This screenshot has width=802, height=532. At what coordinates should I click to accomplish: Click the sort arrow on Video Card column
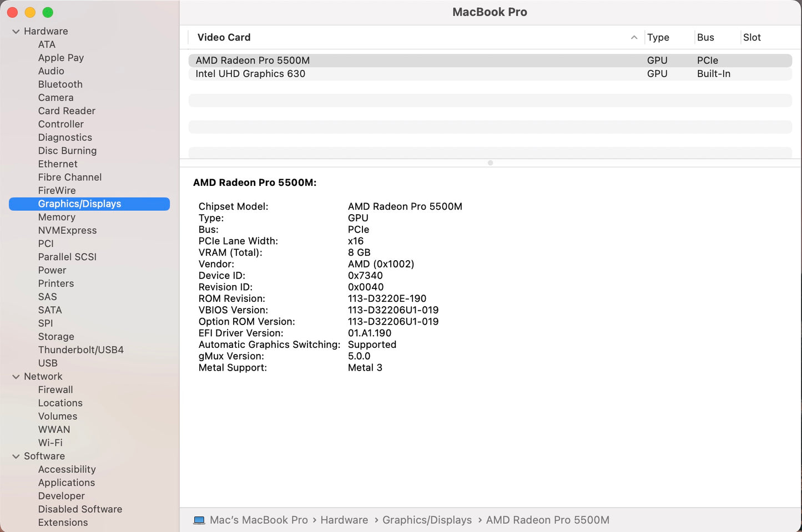pyautogui.click(x=634, y=37)
